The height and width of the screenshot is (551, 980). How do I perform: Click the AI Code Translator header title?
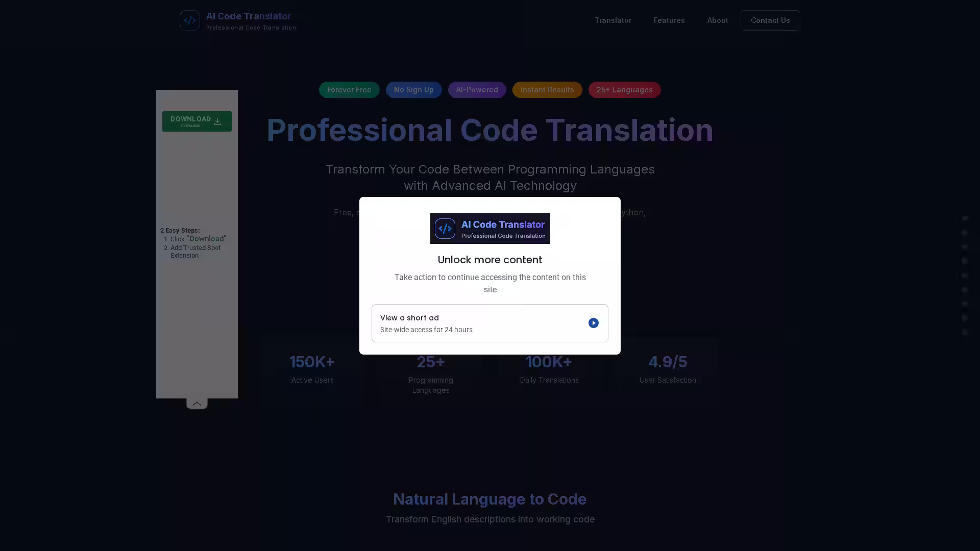[249, 16]
